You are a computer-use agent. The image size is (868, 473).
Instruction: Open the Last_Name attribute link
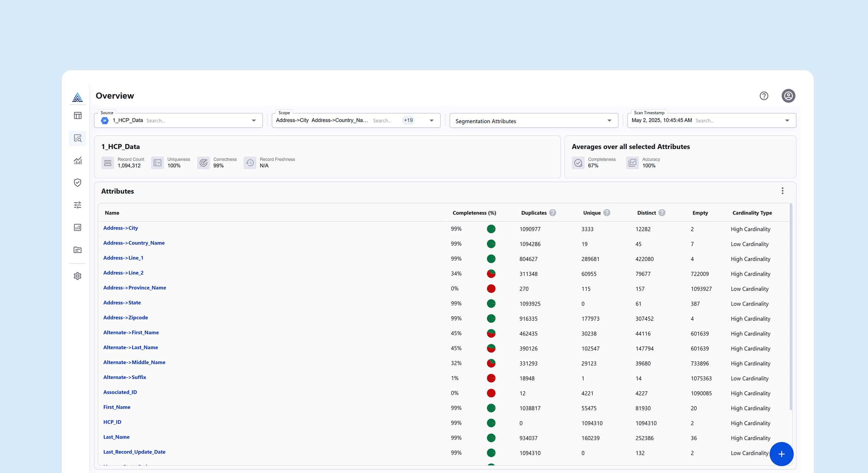pyautogui.click(x=116, y=437)
